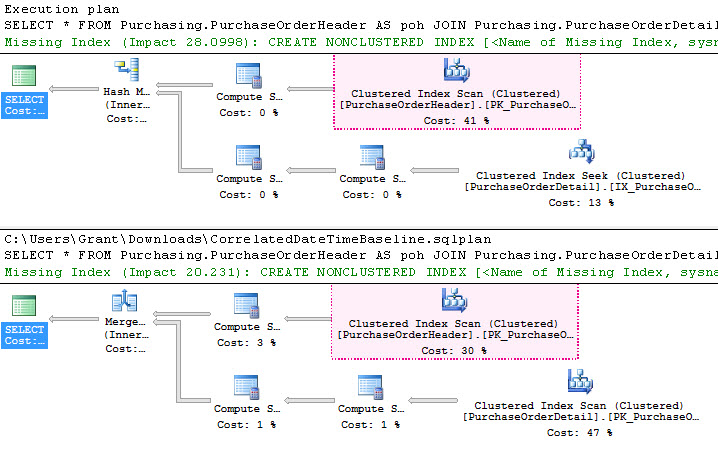Click blue SELECT Cost label in baseline plan
Screen dimensions: 718x453
click(x=24, y=335)
